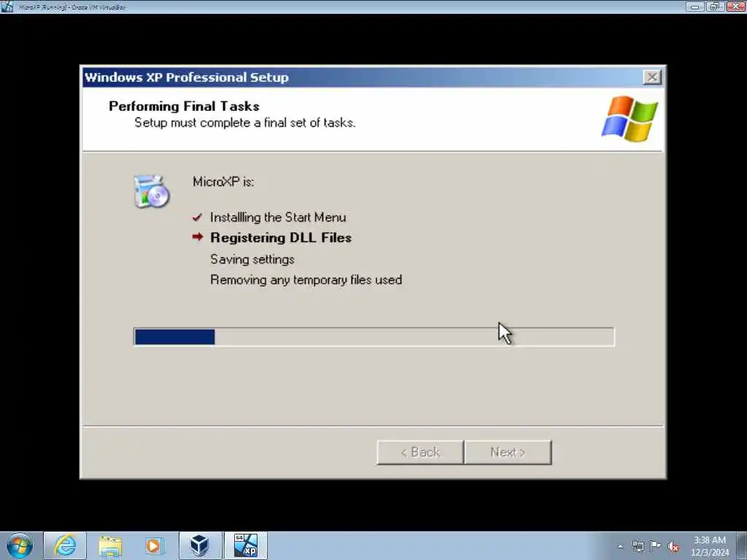Show hidden system tray icons arrow
This screenshot has height=560, width=747.
pos(620,547)
